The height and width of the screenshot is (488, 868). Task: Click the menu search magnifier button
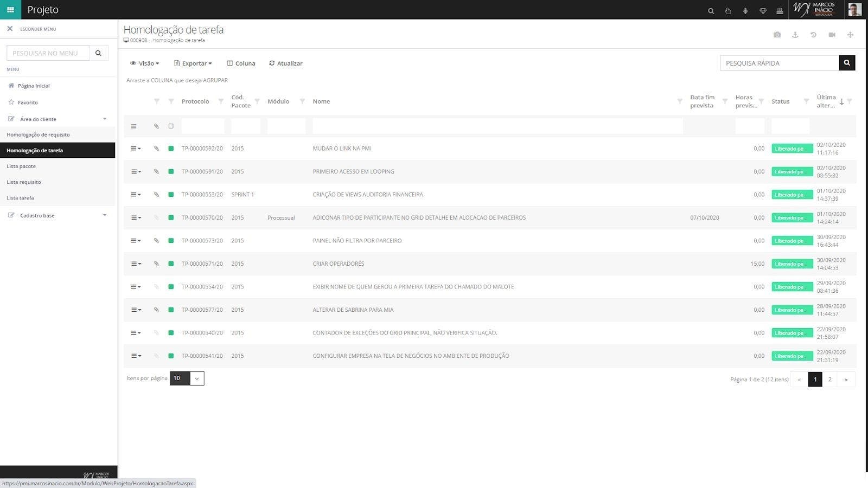click(98, 53)
